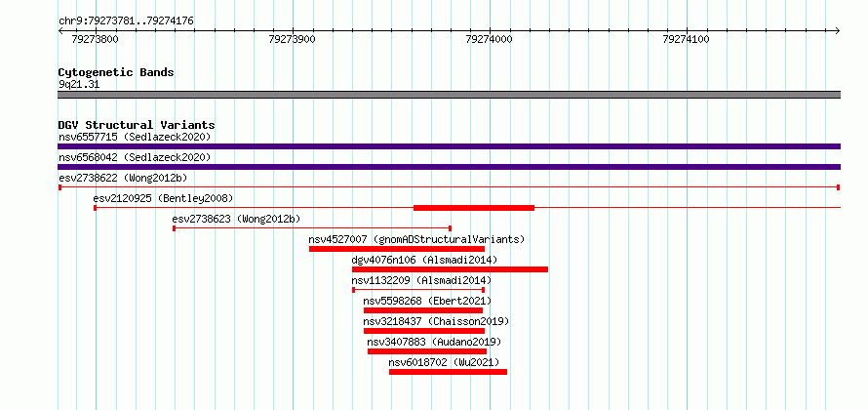Click the left arrowhead of the ruler
The width and height of the screenshot is (868, 410).
click(x=60, y=30)
